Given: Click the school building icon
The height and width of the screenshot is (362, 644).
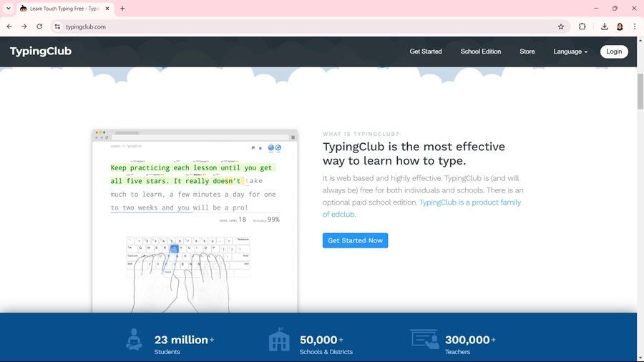Looking at the screenshot, I should [x=279, y=339].
